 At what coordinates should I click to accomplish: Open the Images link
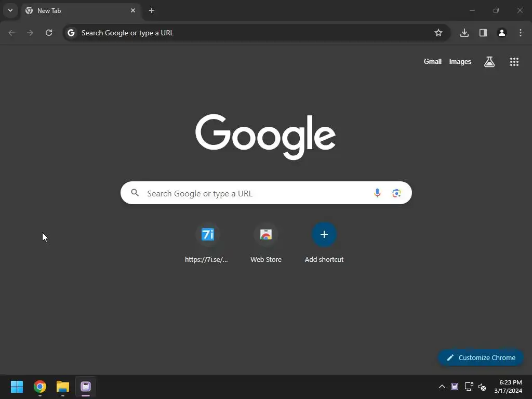pos(460,62)
